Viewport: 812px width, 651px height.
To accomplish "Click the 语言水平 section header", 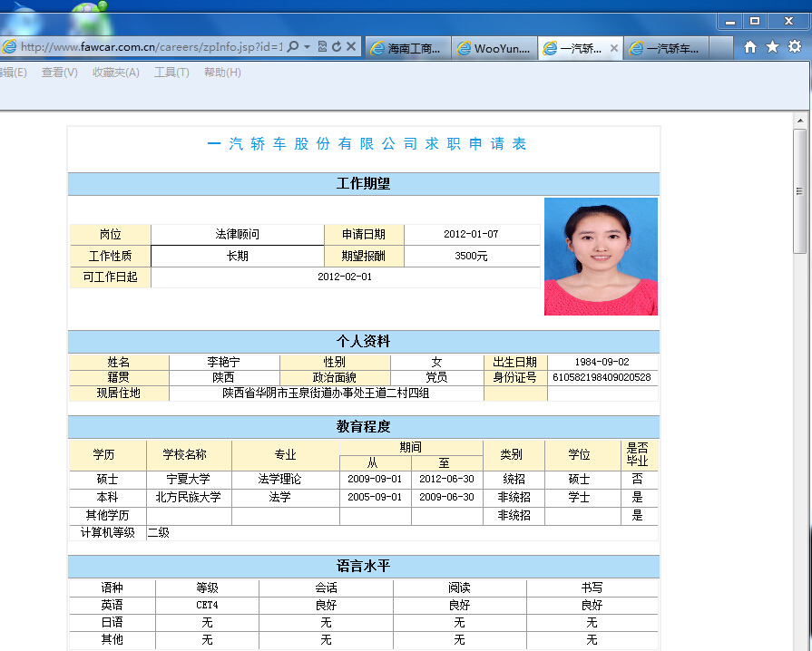I will (x=363, y=566).
